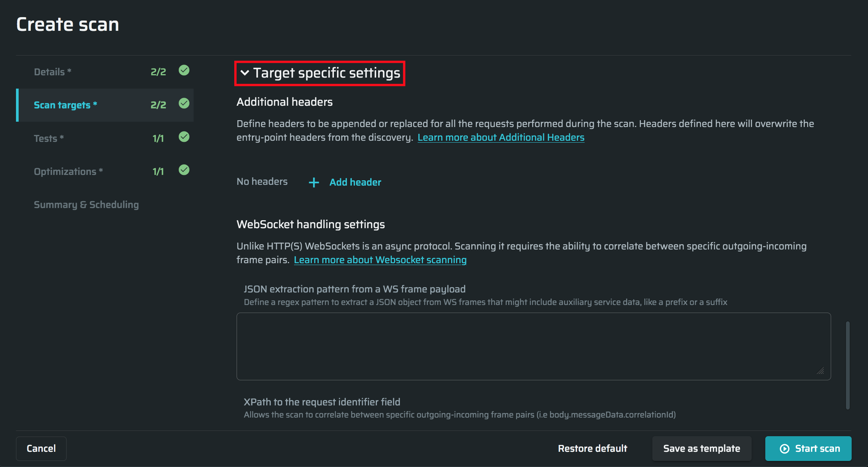
Task: Click the textarea resize handle icon
Action: click(x=820, y=371)
